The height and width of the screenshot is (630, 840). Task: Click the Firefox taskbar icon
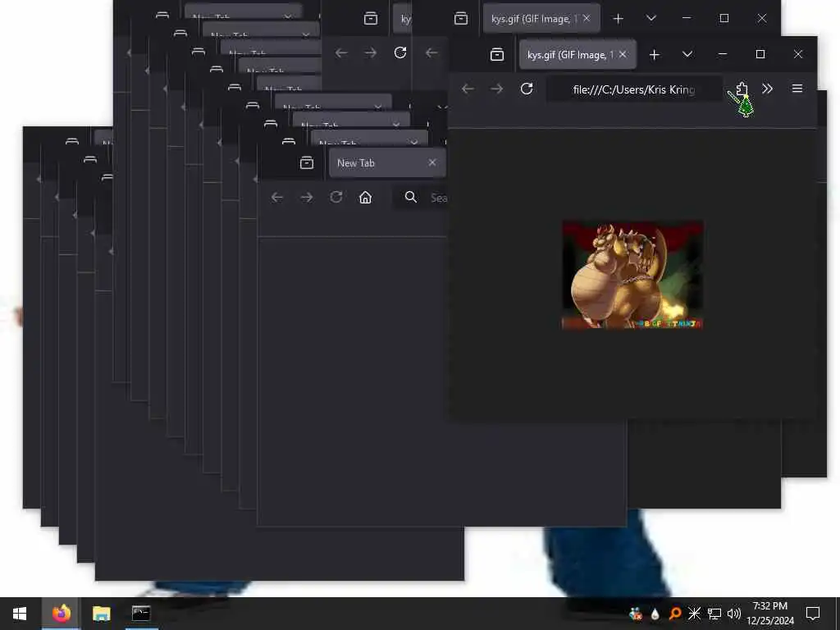pos(62,614)
